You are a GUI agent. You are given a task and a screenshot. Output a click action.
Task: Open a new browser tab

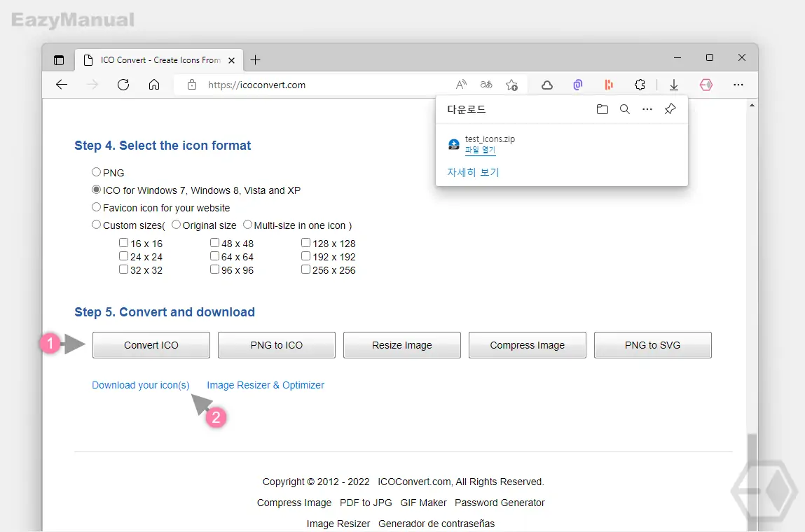point(255,60)
